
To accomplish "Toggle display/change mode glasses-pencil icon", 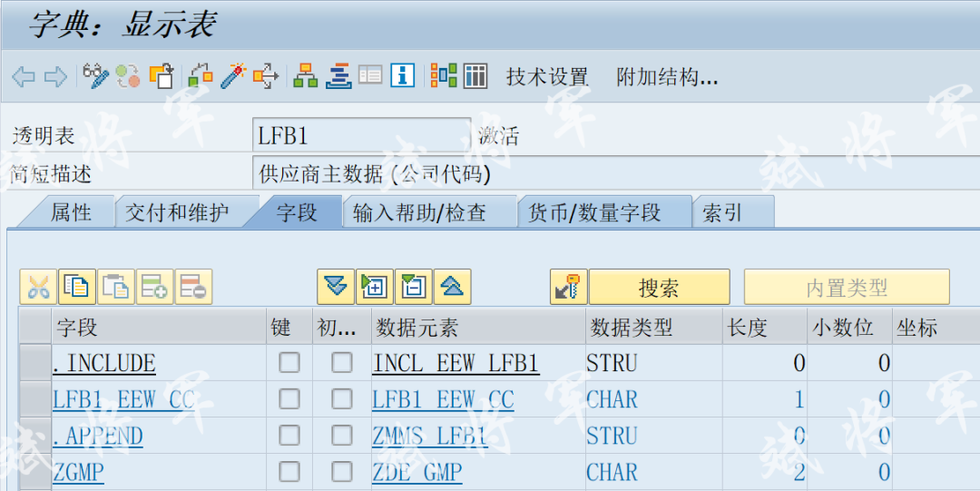I will (95, 76).
